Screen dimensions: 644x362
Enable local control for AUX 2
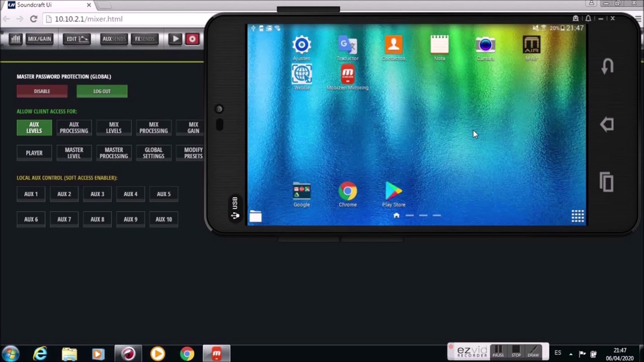(64, 194)
